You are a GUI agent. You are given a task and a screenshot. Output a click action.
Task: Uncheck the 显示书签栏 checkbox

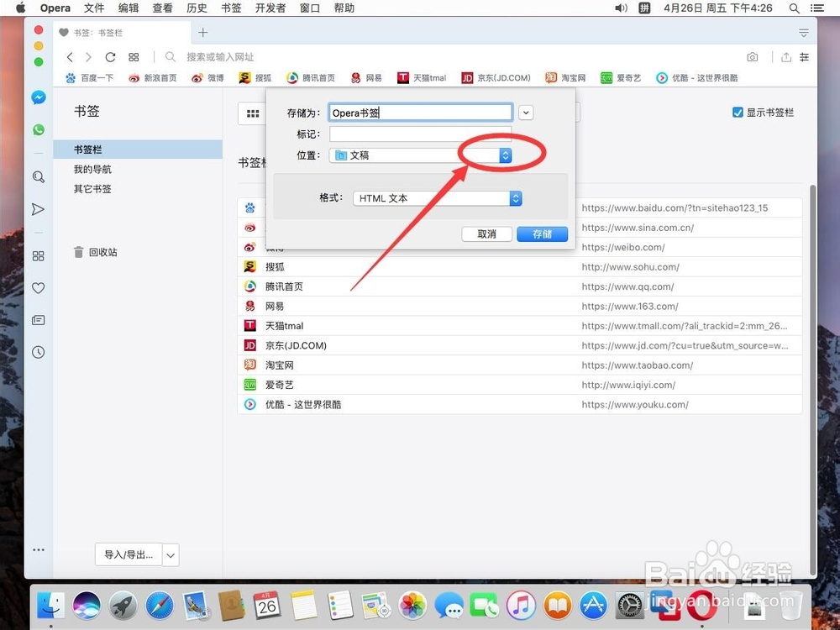(738, 112)
